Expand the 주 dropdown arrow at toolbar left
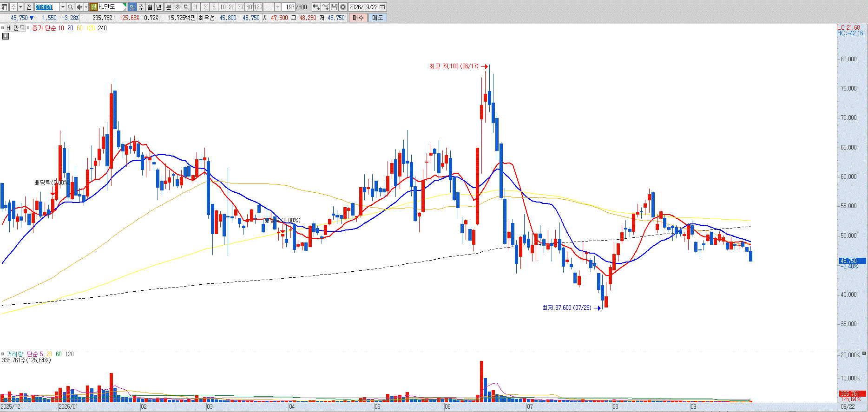868x412 pixels. [20, 7]
